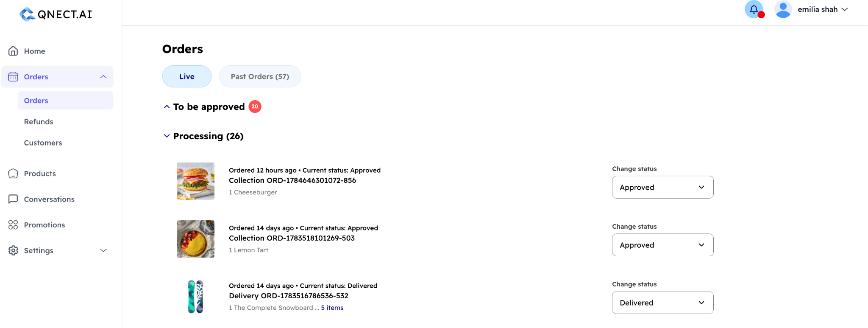
Task: Click the Products icon in sidebar
Action: [13, 174]
